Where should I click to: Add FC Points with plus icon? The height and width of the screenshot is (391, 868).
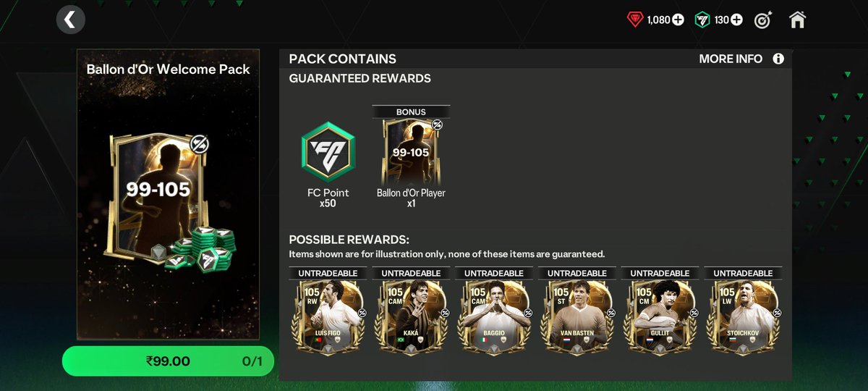(x=736, y=20)
